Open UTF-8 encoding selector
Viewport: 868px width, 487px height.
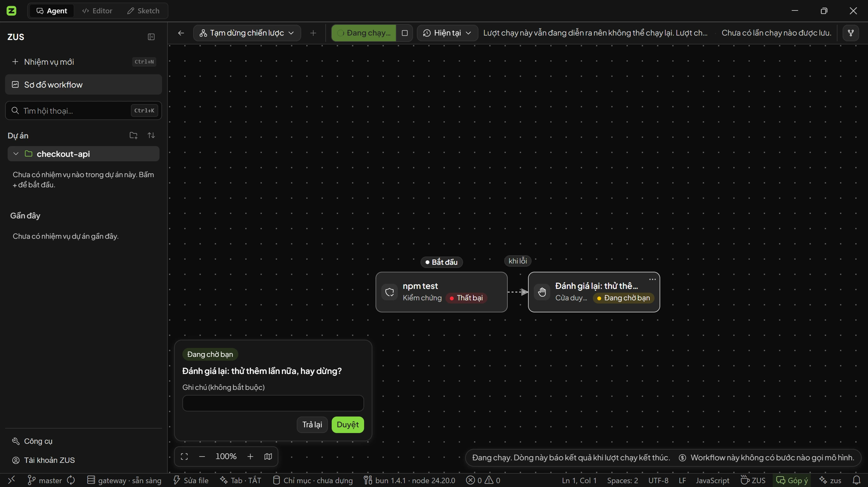(x=658, y=480)
